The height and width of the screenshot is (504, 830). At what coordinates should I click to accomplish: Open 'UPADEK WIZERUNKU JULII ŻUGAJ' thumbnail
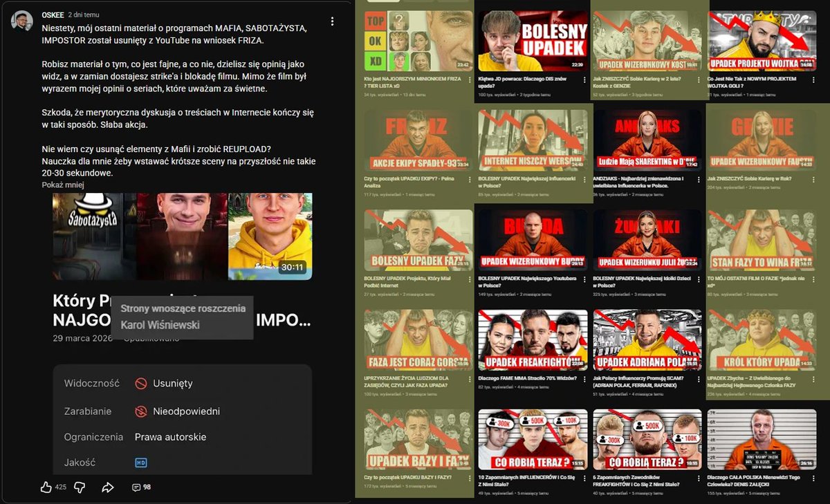point(647,240)
